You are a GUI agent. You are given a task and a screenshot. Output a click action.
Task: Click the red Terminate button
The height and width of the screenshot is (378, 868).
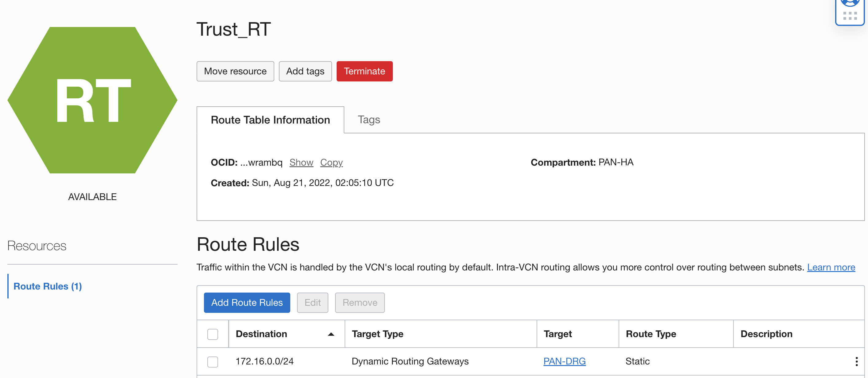[x=364, y=71]
